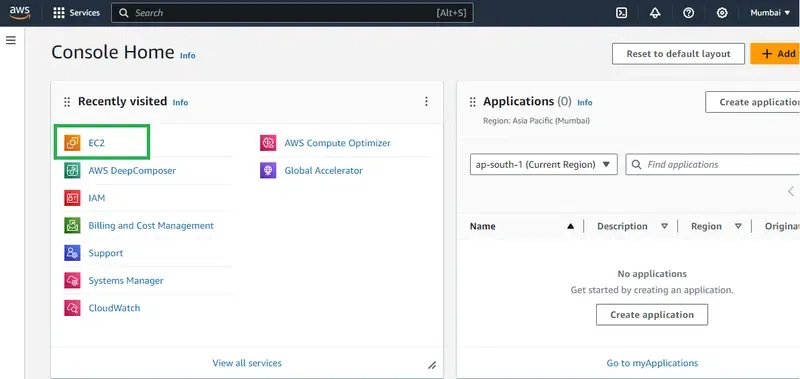Open the IAM link
Screen dimensions: 800x379
96,198
